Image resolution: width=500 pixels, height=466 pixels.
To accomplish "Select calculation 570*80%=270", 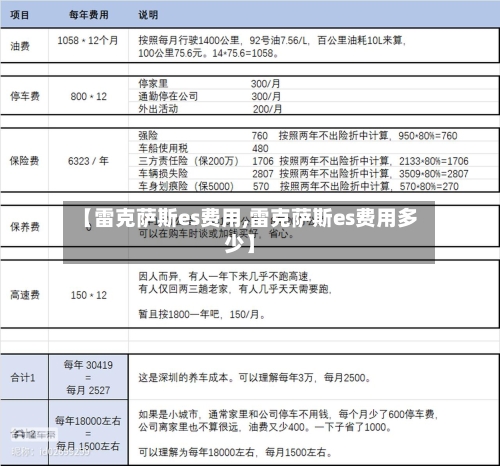I will click(429, 186).
